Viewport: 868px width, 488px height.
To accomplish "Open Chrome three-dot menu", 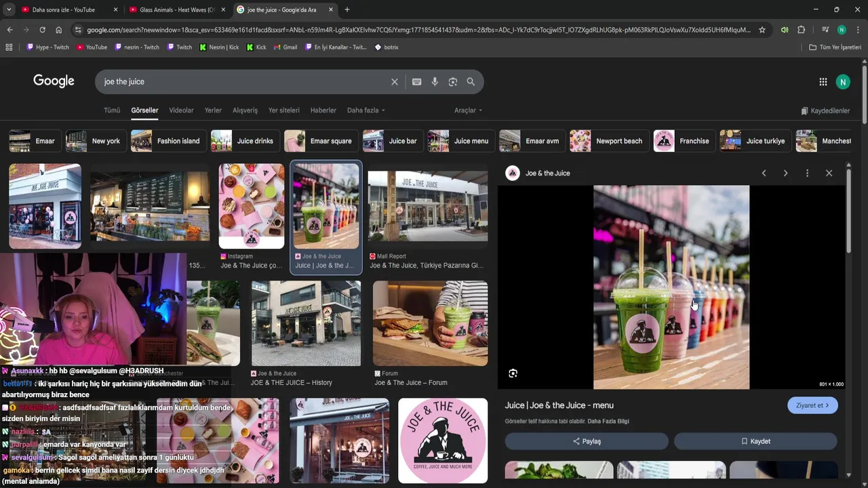I will coord(858,30).
